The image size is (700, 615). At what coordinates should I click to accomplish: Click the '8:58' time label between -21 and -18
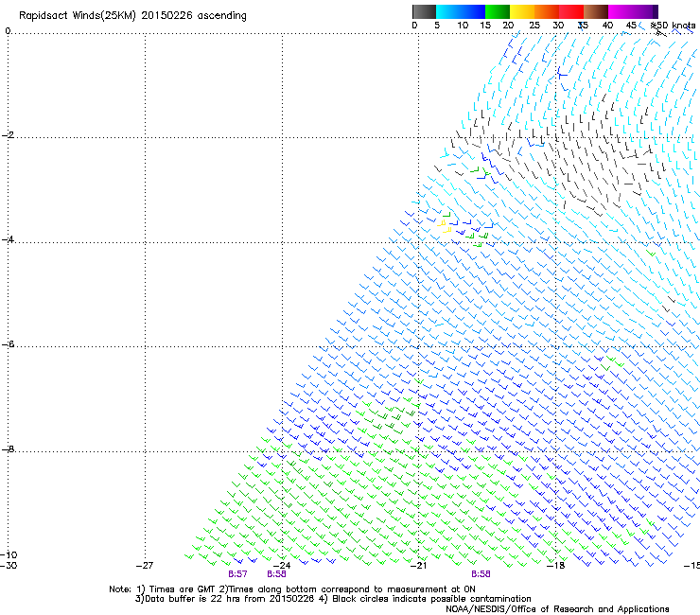pyautogui.click(x=481, y=574)
